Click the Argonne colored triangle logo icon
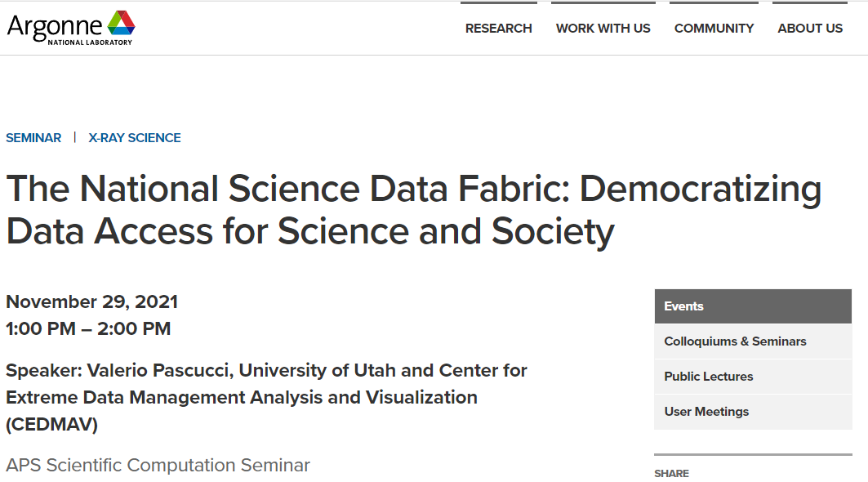The height and width of the screenshot is (482, 868). tap(121, 23)
